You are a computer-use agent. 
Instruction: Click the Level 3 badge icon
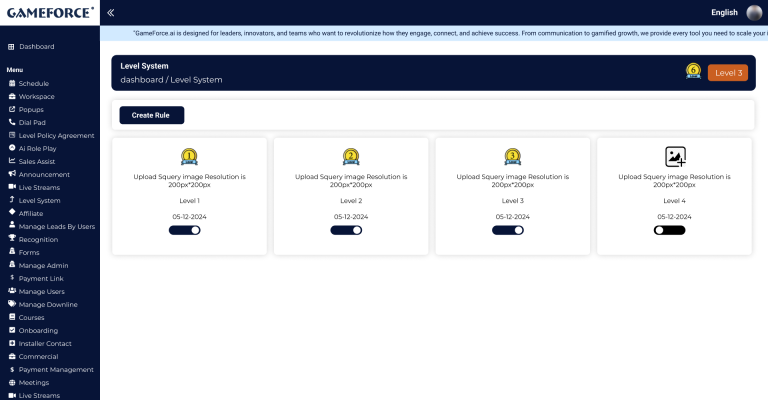[x=512, y=156]
